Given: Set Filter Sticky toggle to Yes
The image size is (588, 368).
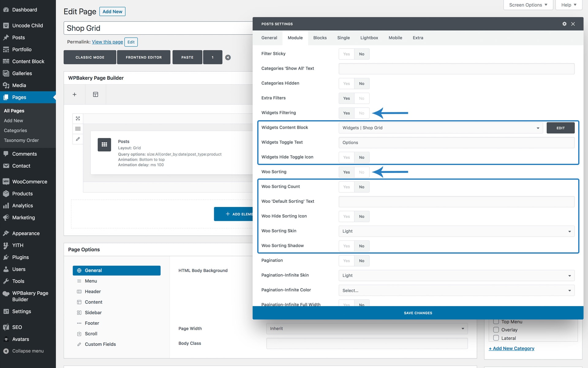Looking at the screenshot, I should tap(346, 54).
